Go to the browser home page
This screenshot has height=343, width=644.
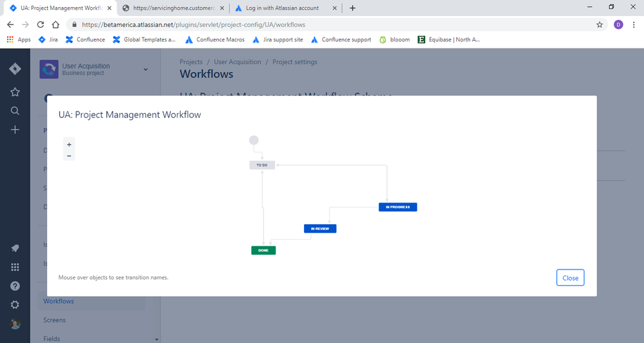(55, 24)
